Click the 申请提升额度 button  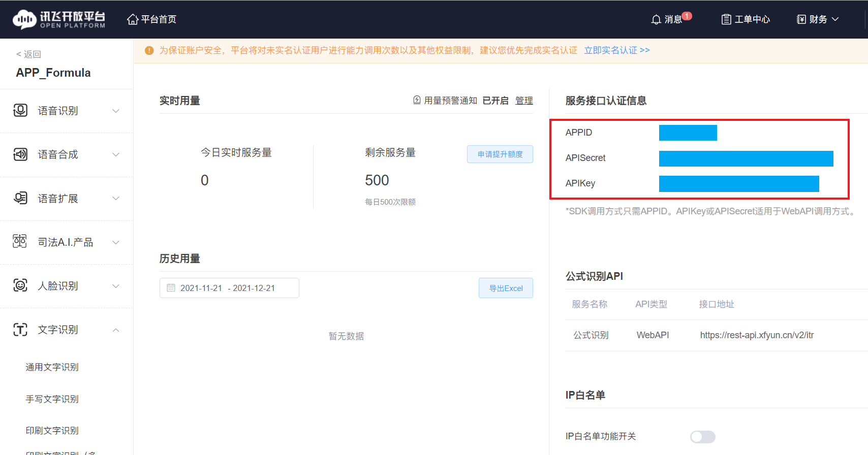pos(500,154)
